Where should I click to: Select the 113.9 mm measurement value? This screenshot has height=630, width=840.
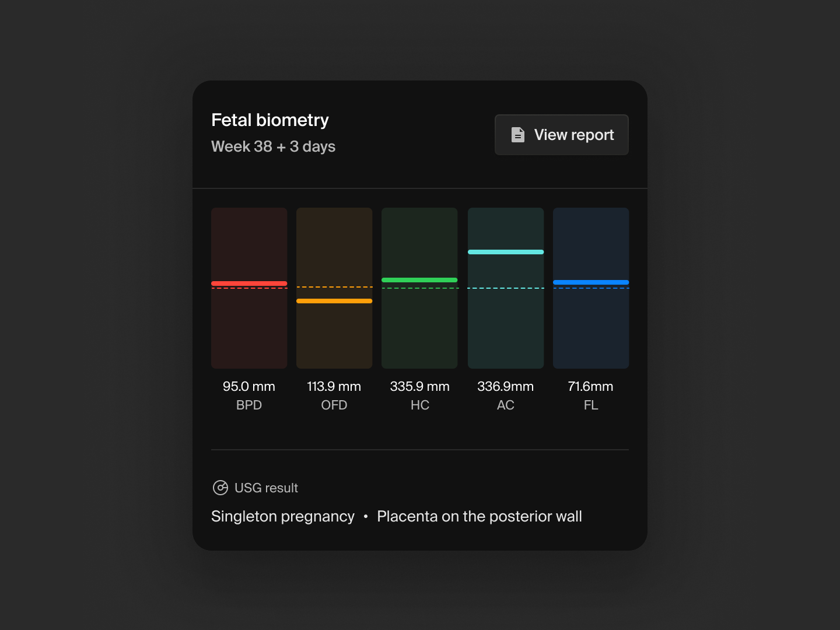point(334,386)
